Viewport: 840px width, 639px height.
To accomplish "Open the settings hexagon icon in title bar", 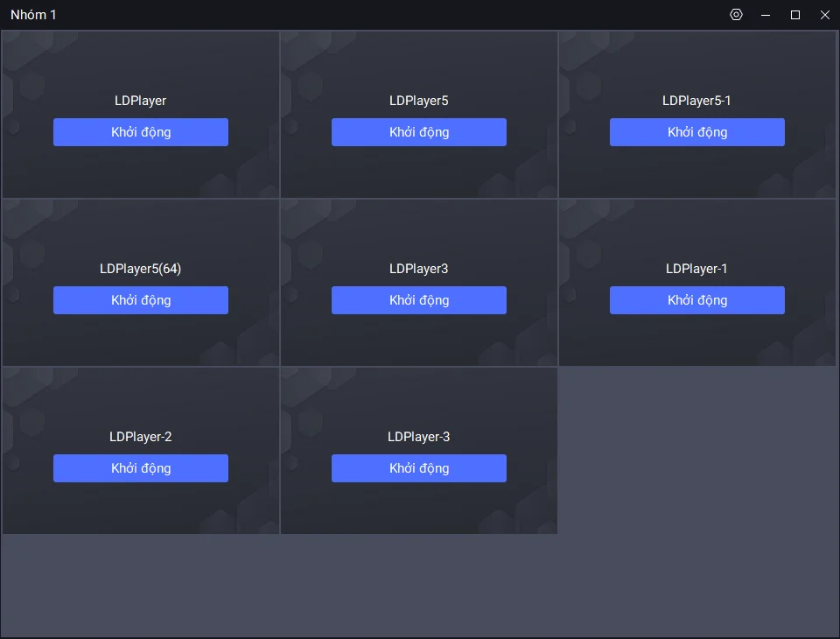I will 736,15.
